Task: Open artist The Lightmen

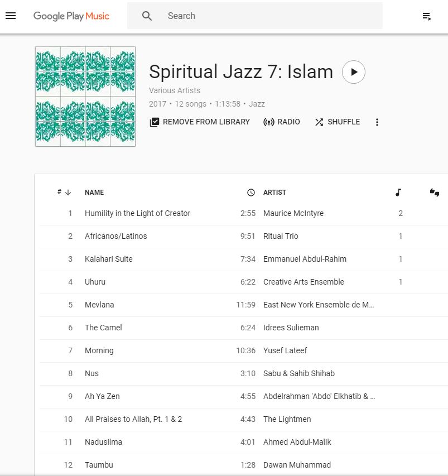Action: 287,419
